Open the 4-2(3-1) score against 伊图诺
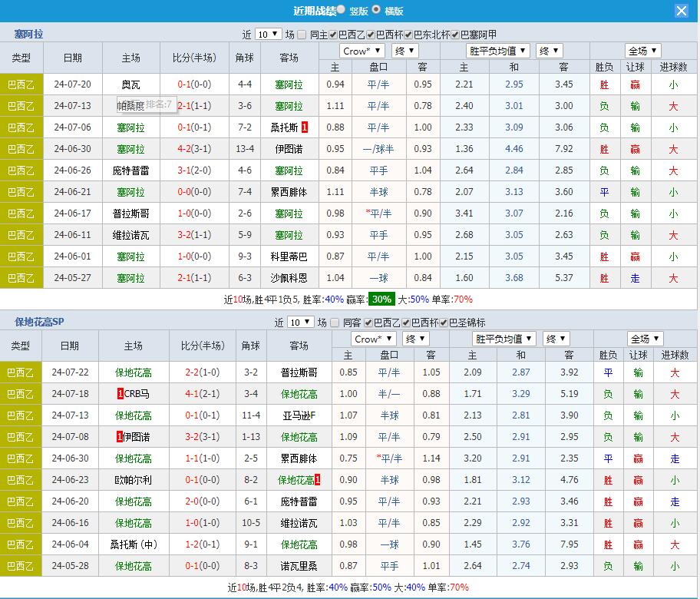Screen dimensions: 700x599 [x=194, y=149]
